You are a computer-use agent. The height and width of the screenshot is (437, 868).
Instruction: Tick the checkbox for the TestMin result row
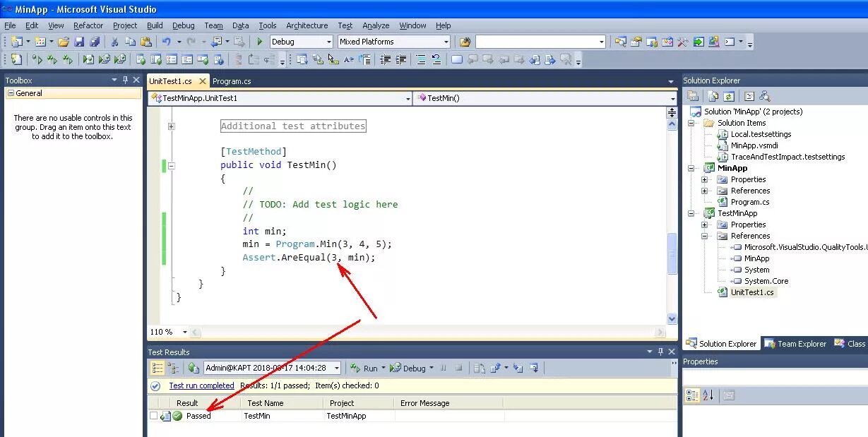click(153, 416)
